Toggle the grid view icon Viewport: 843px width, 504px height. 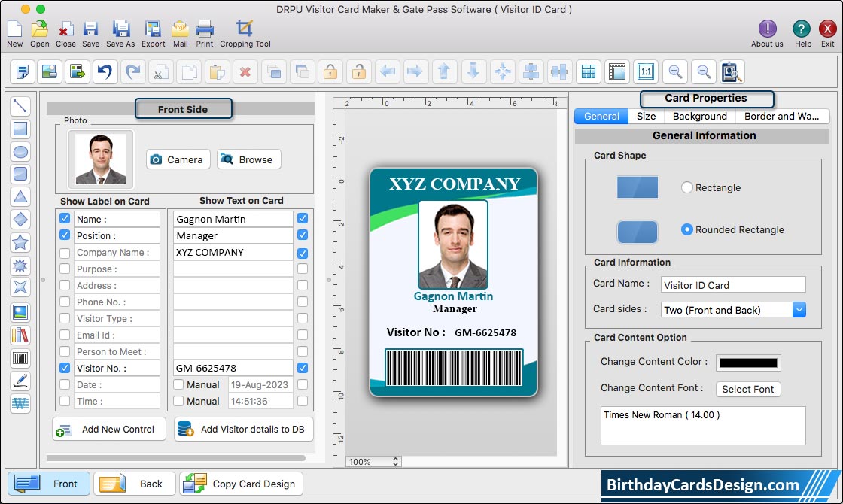pyautogui.click(x=589, y=71)
